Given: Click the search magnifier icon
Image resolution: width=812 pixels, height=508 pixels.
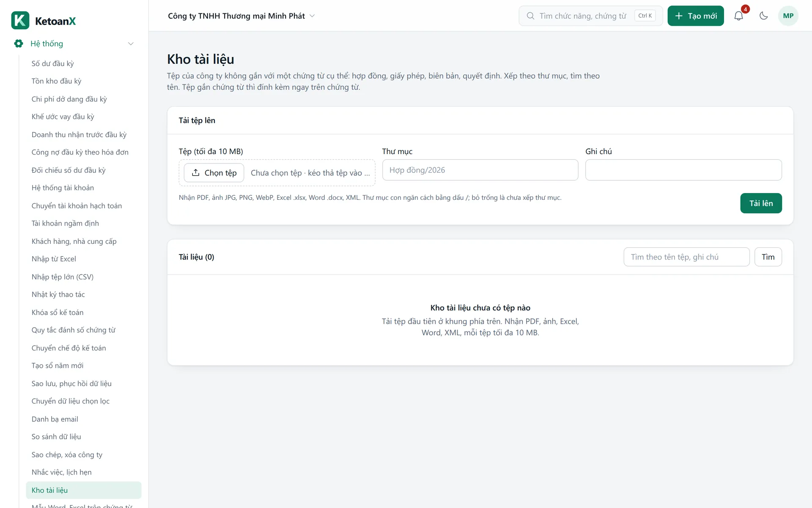Looking at the screenshot, I should tap(530, 16).
